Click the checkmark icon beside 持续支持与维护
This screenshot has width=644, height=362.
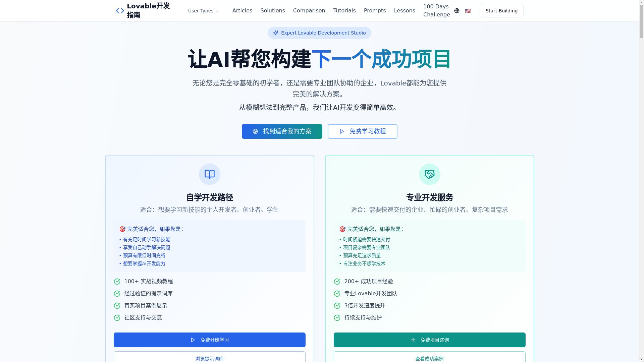[337, 318]
